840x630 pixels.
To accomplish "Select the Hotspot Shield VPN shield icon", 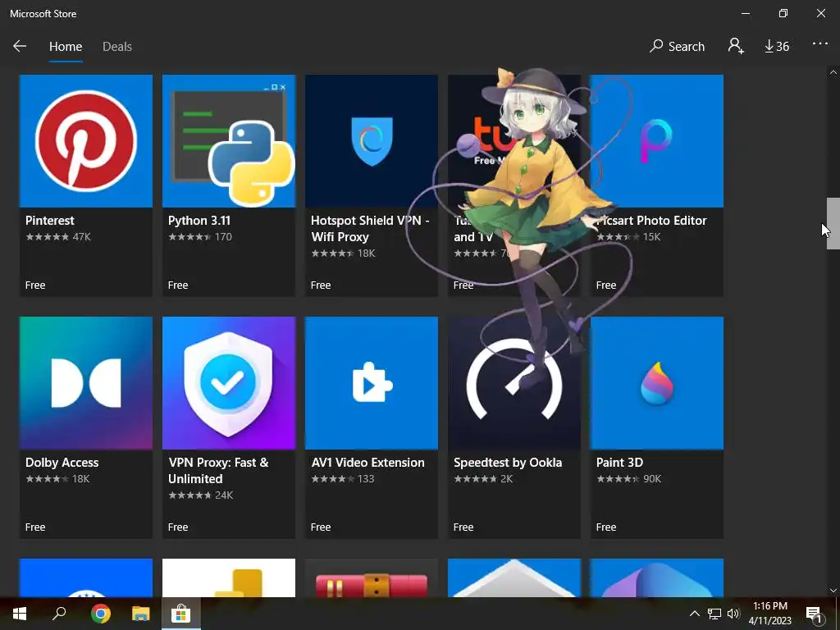I will [x=372, y=141].
